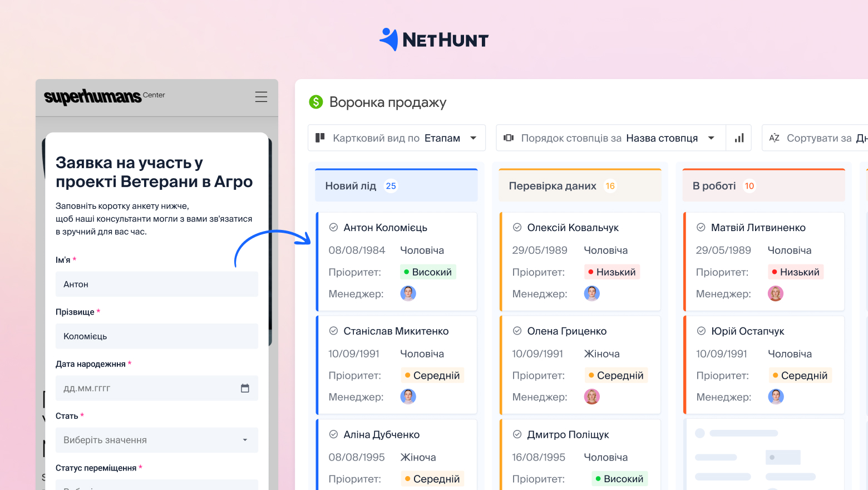Toggle check circle on Юрій Остапчук card
Screen dimensions: 868x490
point(701,331)
